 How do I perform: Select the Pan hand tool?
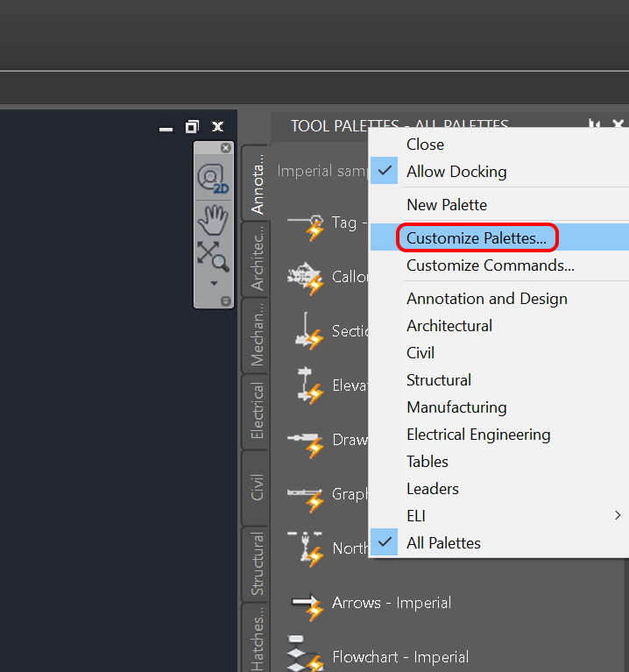coord(212,217)
